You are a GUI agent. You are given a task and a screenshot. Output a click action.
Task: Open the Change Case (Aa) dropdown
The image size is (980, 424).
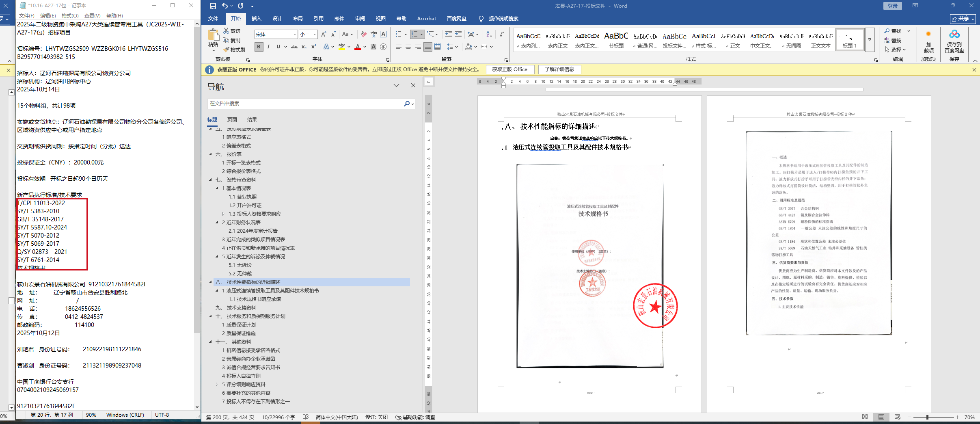click(348, 35)
